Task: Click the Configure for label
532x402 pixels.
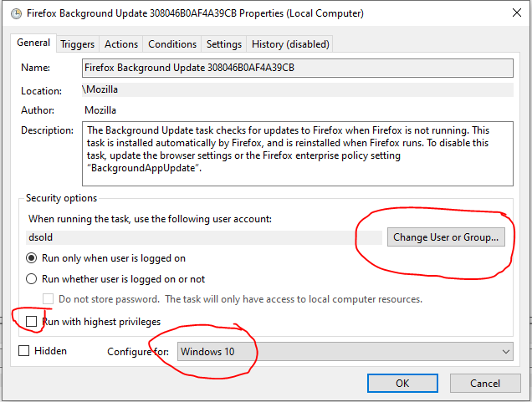Action: tap(138, 352)
